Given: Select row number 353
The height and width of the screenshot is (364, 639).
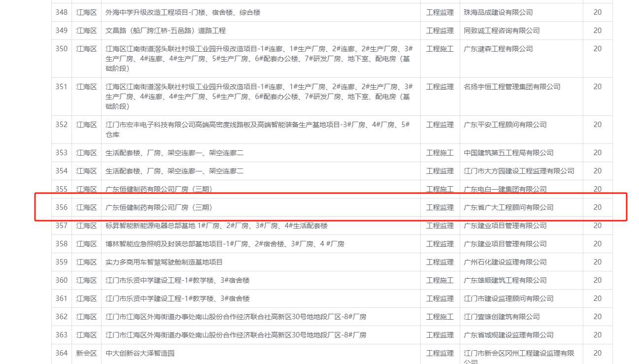Looking at the screenshot, I should click(62, 153).
